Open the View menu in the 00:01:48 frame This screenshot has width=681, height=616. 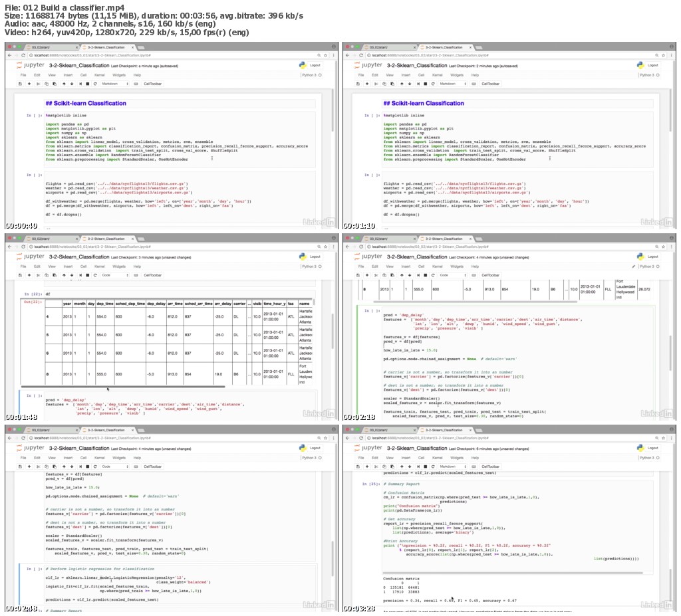52,266
